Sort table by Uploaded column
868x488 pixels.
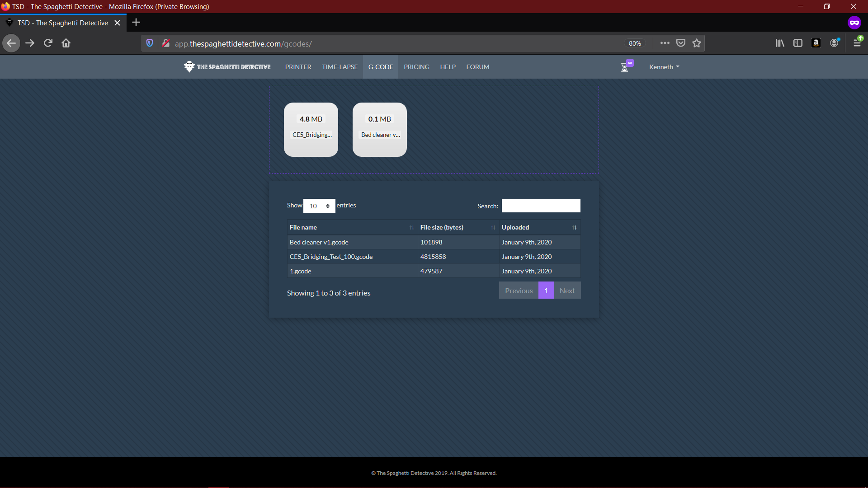539,227
